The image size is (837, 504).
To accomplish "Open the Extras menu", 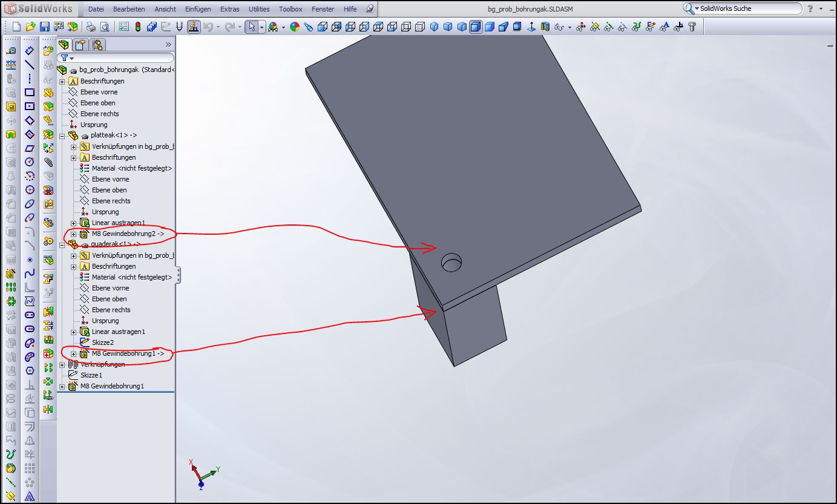I will (x=229, y=9).
